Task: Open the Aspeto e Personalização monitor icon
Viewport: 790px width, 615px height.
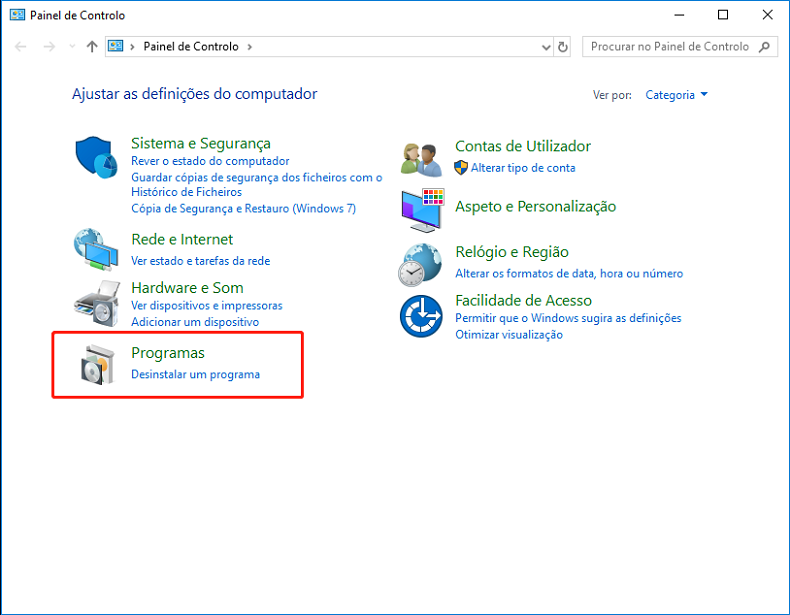Action: click(x=423, y=211)
